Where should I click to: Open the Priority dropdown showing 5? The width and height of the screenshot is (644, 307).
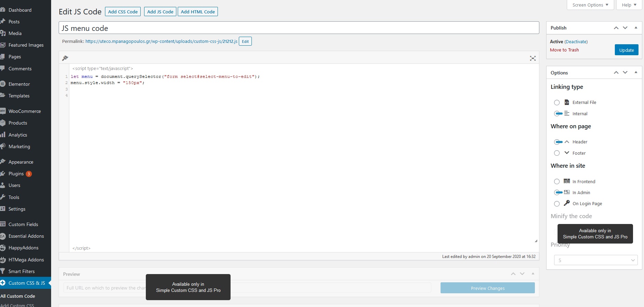(596, 260)
